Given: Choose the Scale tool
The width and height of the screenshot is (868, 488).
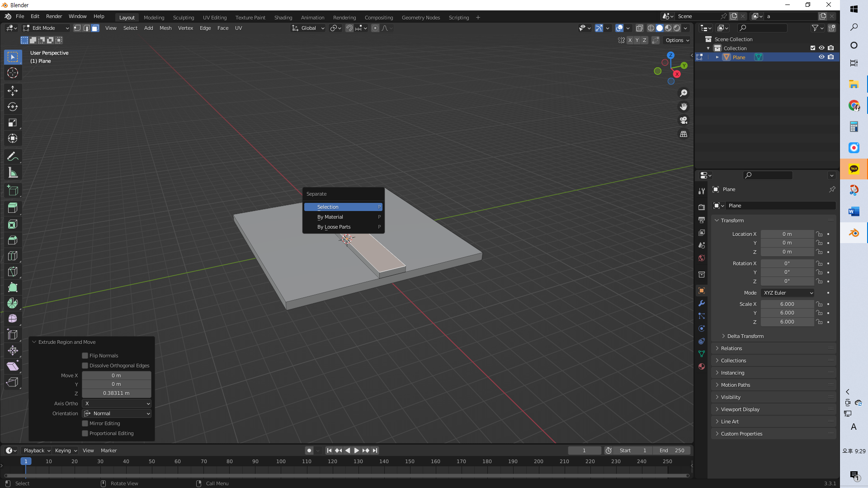Looking at the screenshot, I should tap(13, 122).
